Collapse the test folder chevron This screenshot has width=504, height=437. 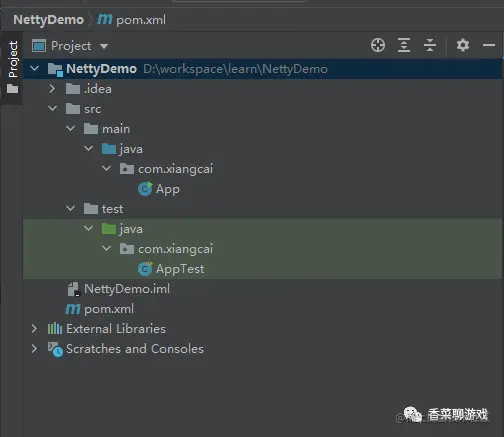coord(70,208)
